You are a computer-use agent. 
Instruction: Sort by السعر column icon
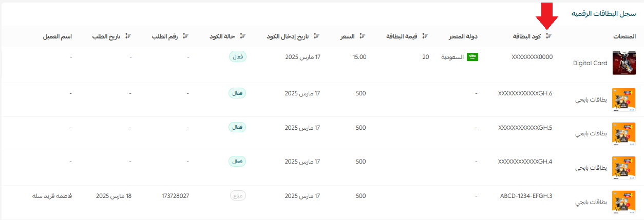pyautogui.click(x=363, y=36)
